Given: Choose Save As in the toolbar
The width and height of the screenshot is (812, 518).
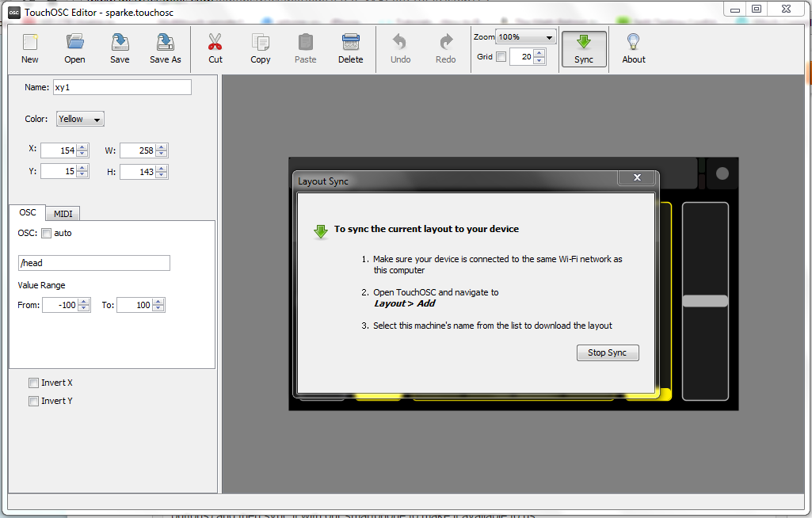Looking at the screenshot, I should tap(166, 48).
